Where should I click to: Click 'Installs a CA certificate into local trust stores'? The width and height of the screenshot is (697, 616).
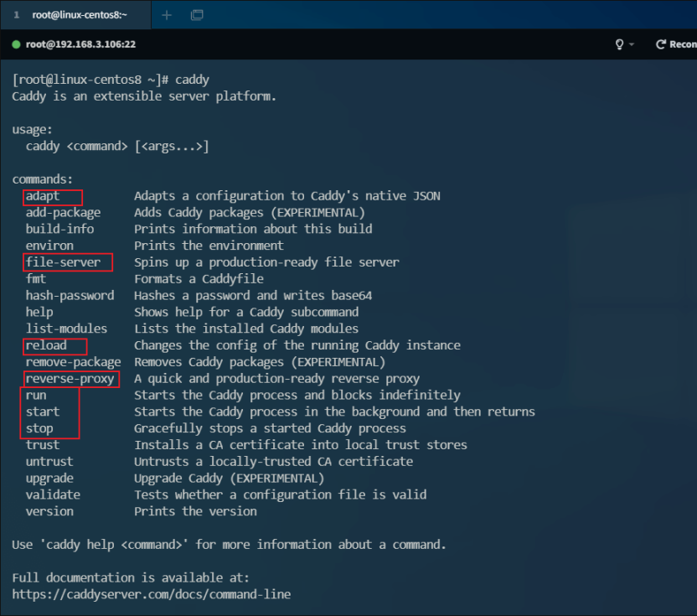[x=301, y=445]
